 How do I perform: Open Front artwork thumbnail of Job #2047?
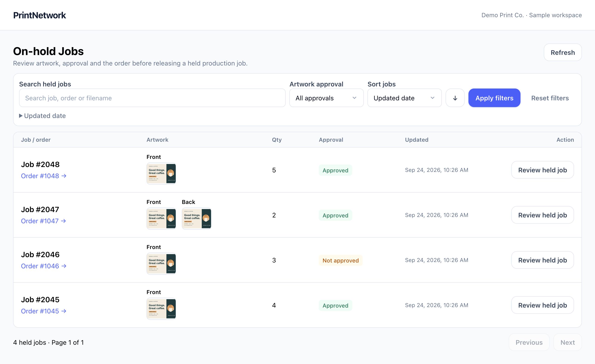[x=161, y=218]
